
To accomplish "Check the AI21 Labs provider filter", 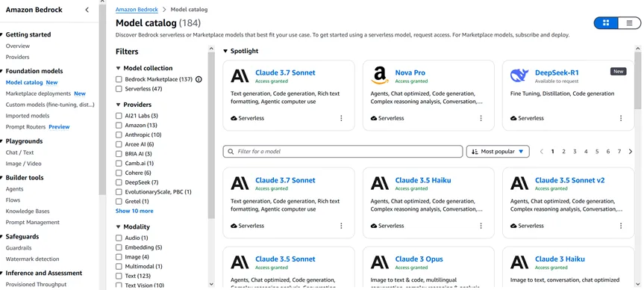I will click(x=119, y=116).
